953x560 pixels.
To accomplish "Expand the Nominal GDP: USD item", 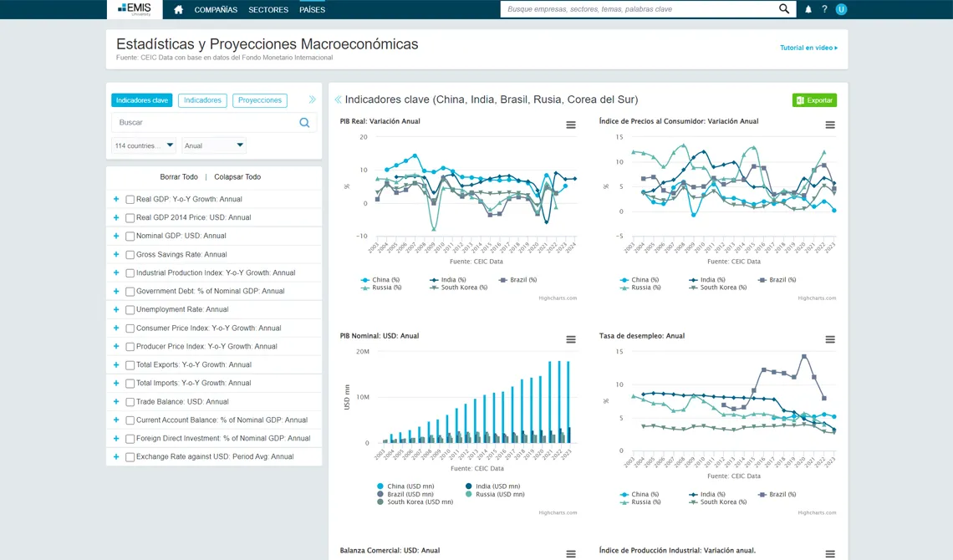I will (x=116, y=236).
